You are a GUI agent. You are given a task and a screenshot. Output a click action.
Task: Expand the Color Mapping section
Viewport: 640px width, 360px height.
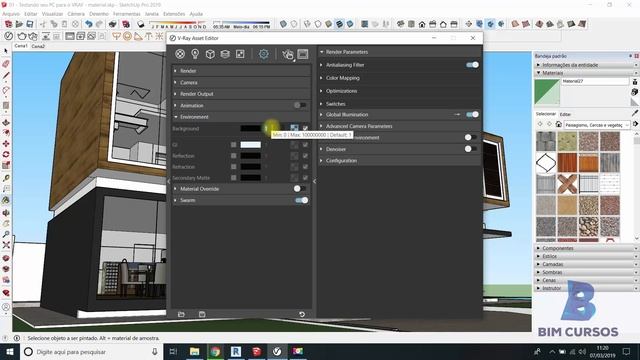399,78
